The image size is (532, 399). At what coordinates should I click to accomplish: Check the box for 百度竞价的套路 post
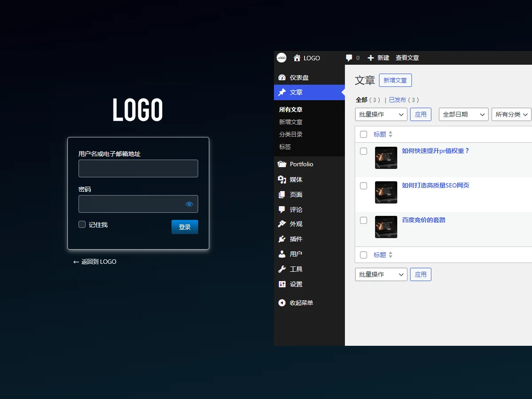(364, 220)
